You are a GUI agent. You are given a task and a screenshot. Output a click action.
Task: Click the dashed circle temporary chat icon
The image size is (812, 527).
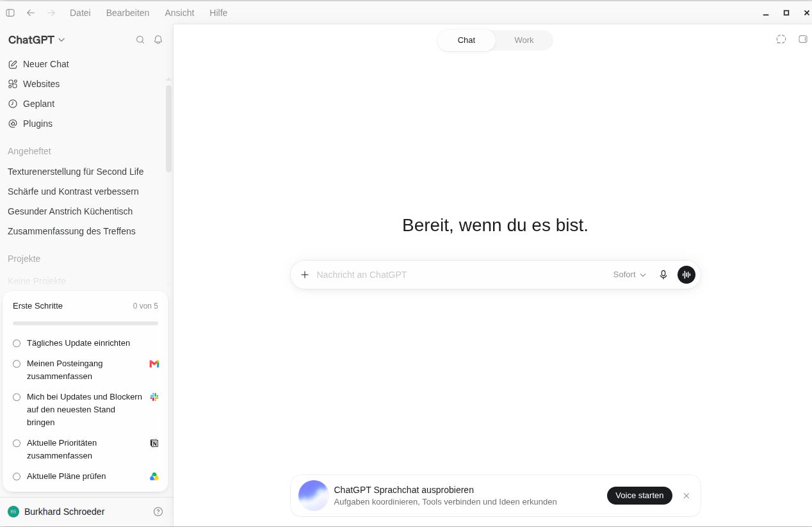[781, 39]
